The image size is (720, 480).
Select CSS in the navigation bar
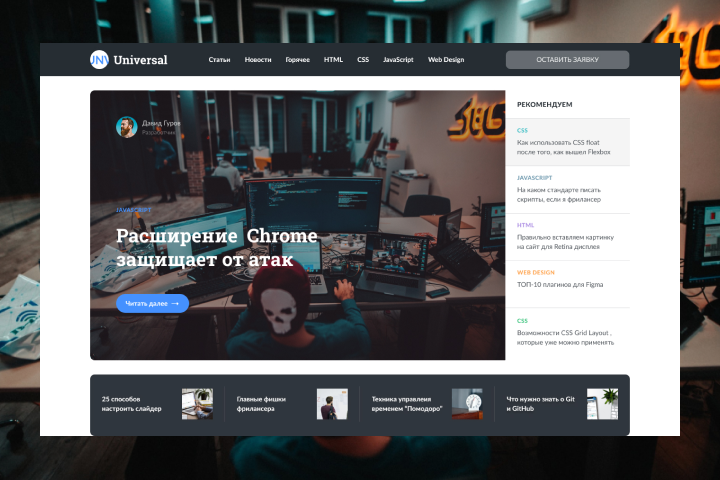[363, 60]
